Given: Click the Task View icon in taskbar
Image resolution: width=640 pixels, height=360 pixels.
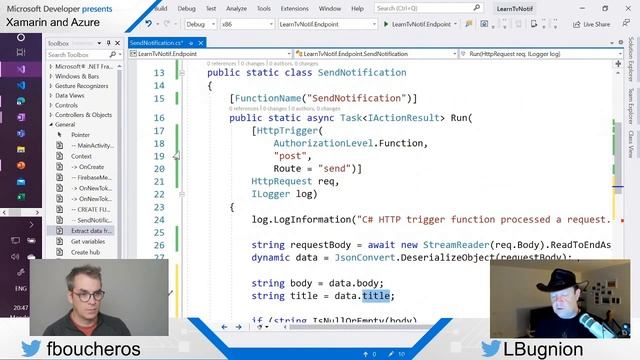Looking at the screenshot, I should (x=21, y=52).
